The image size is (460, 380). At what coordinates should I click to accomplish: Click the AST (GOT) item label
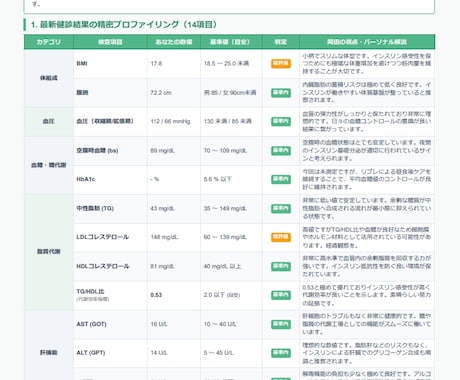(x=91, y=324)
